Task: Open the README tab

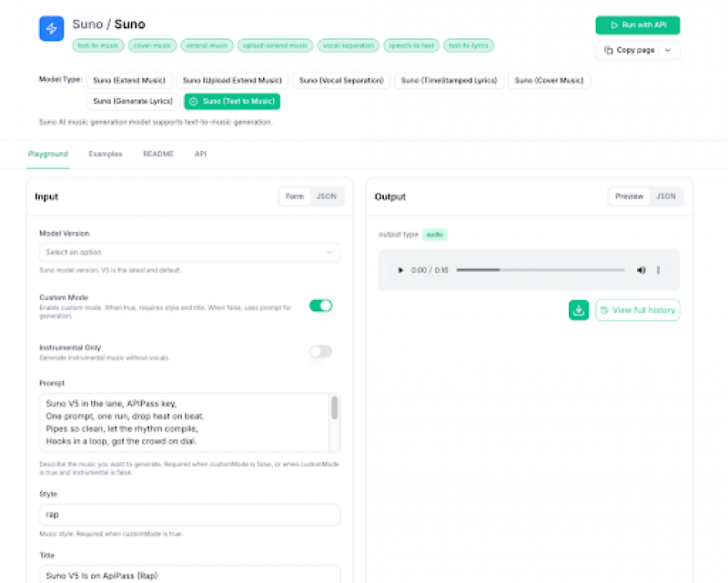Action: 158,155
